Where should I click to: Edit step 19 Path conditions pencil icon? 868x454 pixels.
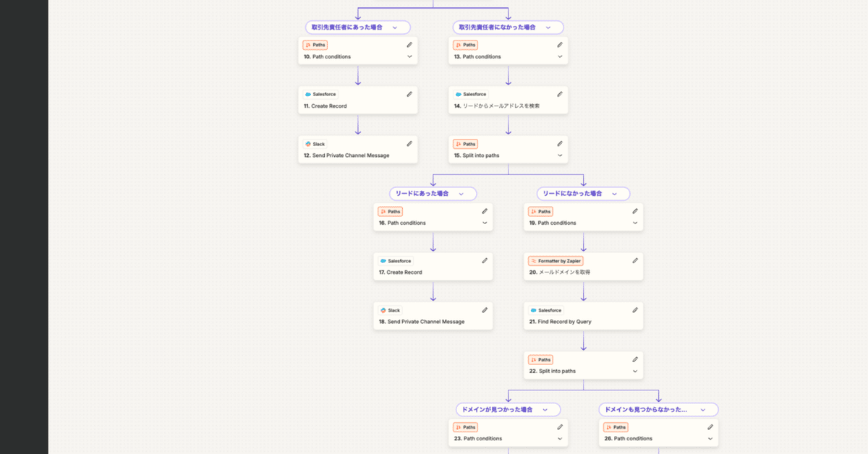[635, 211]
